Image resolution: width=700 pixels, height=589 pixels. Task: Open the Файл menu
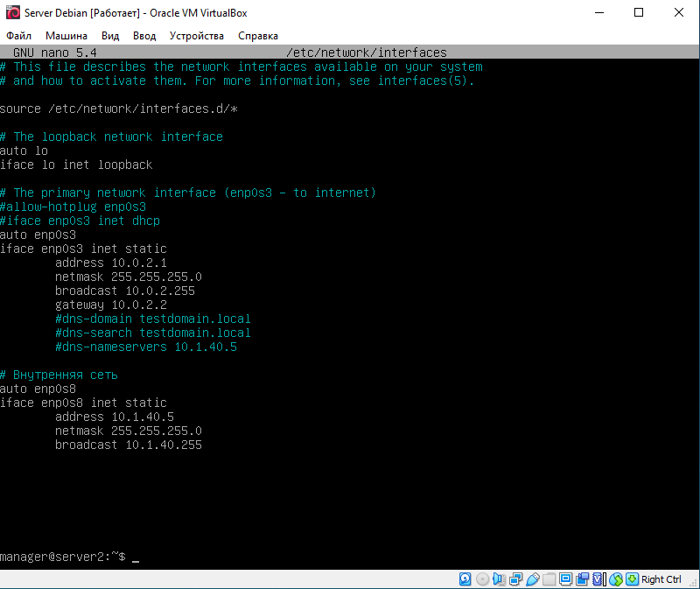18,36
